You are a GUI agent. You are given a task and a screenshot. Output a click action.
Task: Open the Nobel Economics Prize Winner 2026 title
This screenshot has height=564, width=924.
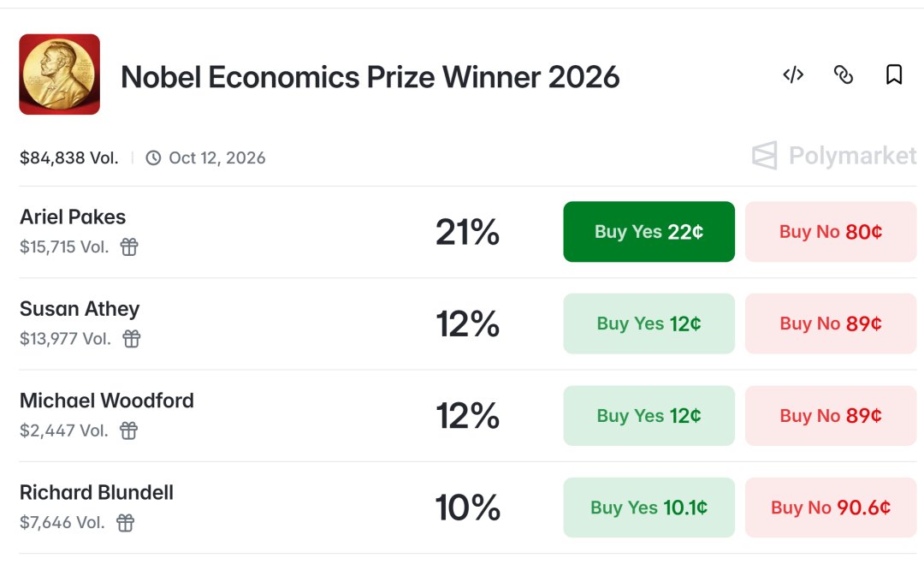(x=370, y=77)
